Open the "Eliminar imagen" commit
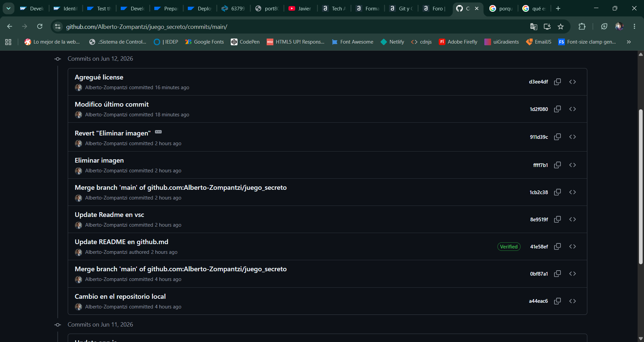 click(99, 160)
